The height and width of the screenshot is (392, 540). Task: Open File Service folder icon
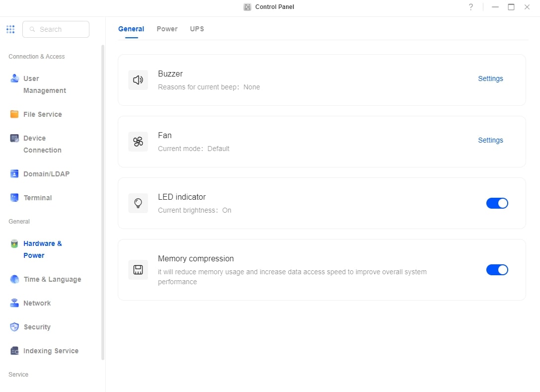coord(14,114)
